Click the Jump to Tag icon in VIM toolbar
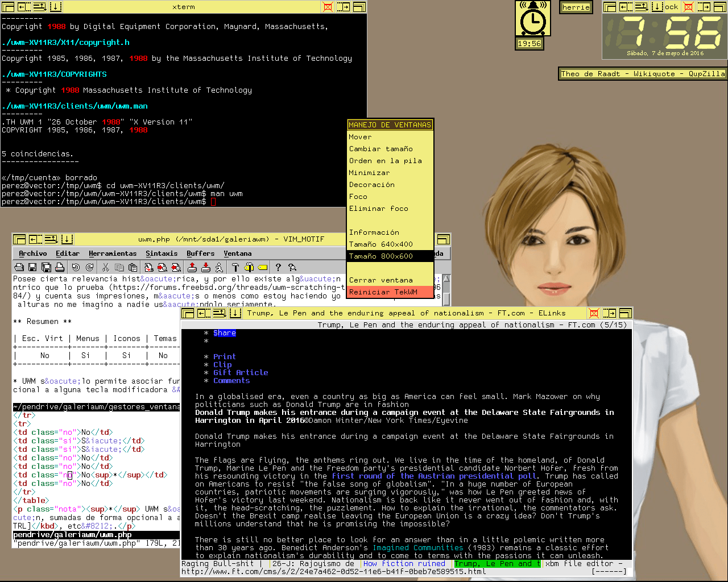Screen dimensions: 728x582 (262, 267)
